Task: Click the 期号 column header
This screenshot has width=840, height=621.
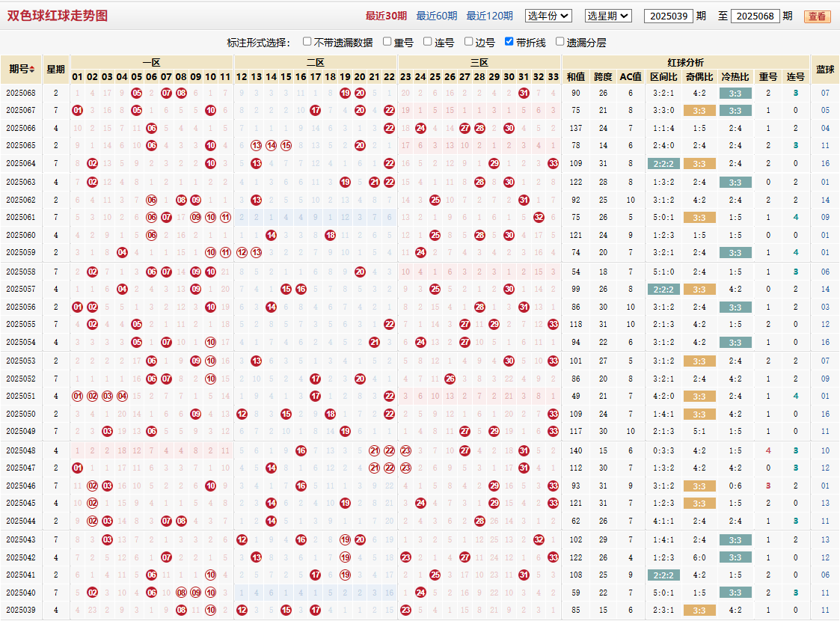Action: click(x=22, y=69)
